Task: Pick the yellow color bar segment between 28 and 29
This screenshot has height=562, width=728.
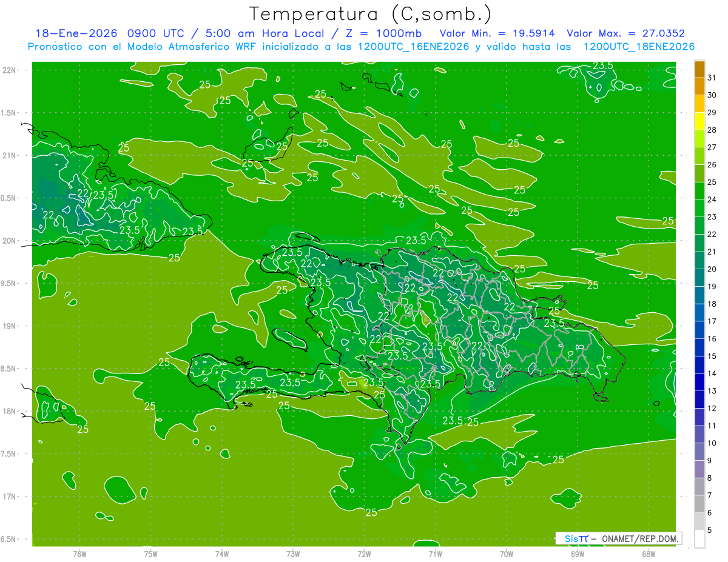Action: click(699, 121)
